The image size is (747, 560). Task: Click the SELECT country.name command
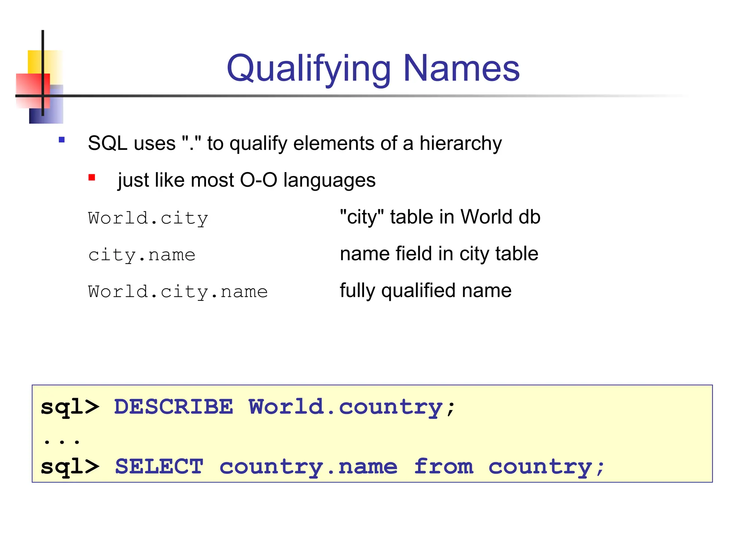pyautogui.click(x=359, y=467)
